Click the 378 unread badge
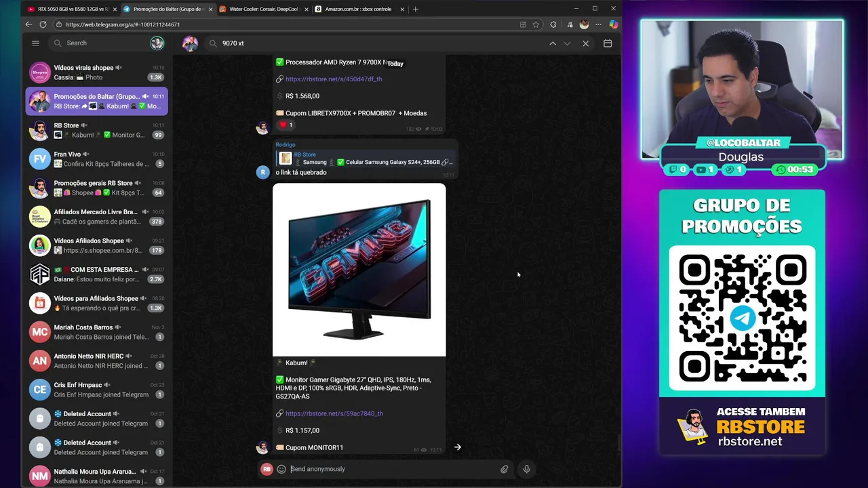 (157, 222)
